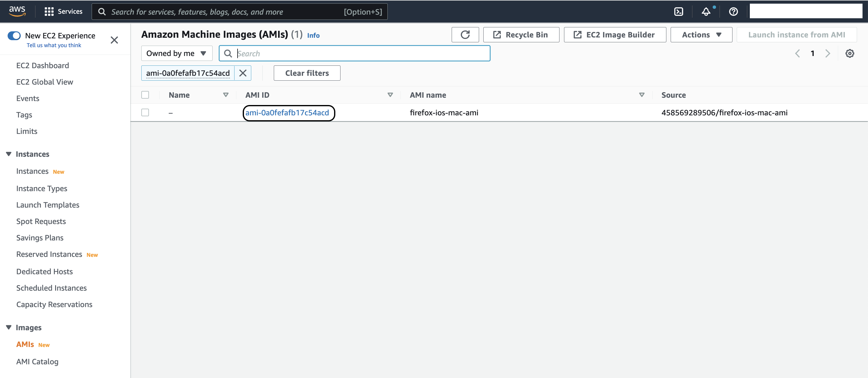The image size is (868, 378).
Task: Open Instances list in sidebar
Action: tap(32, 171)
